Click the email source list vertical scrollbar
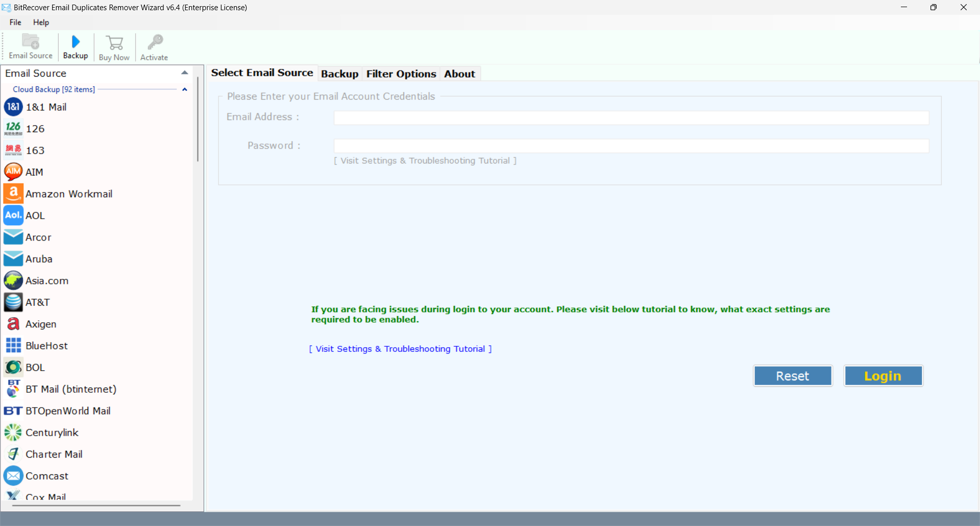Viewport: 980px width, 526px height. click(x=198, y=120)
